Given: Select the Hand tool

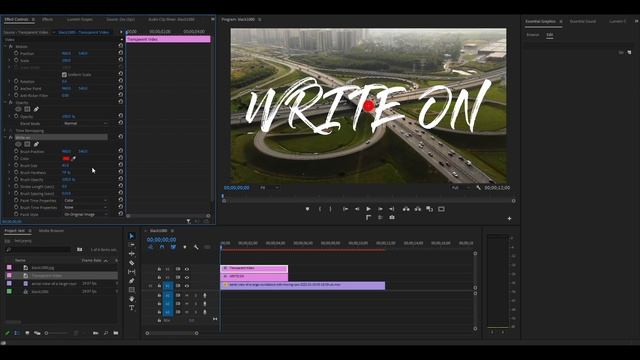Looking at the screenshot, I should 131,299.
